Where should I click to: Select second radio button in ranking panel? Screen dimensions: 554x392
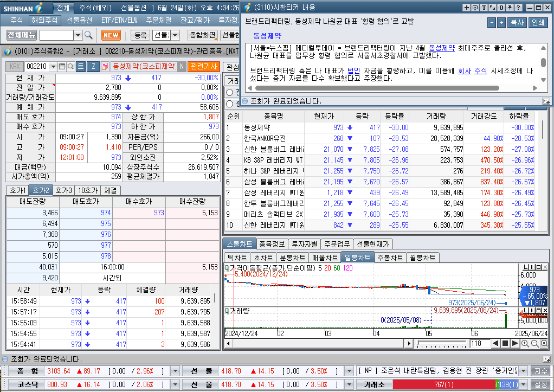[230, 104]
